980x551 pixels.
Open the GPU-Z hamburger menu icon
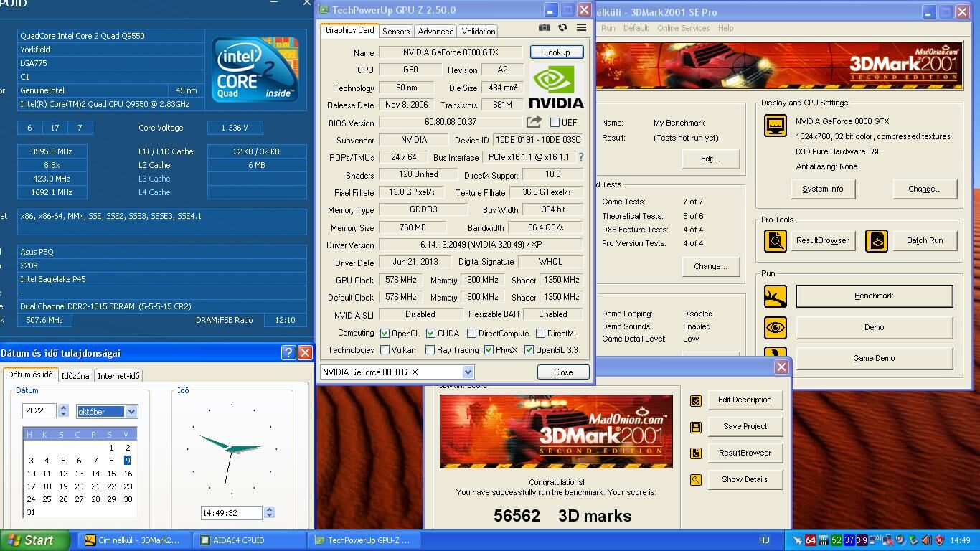581,28
